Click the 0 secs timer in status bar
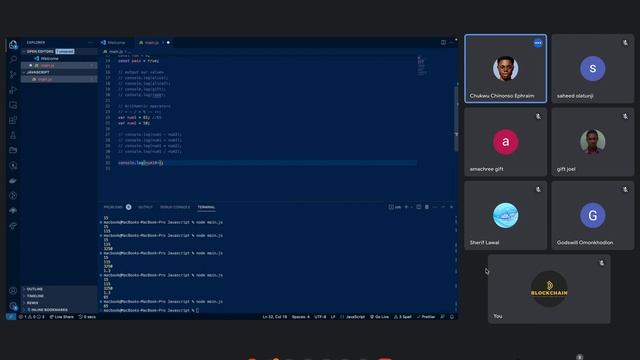 pyautogui.click(x=87, y=317)
